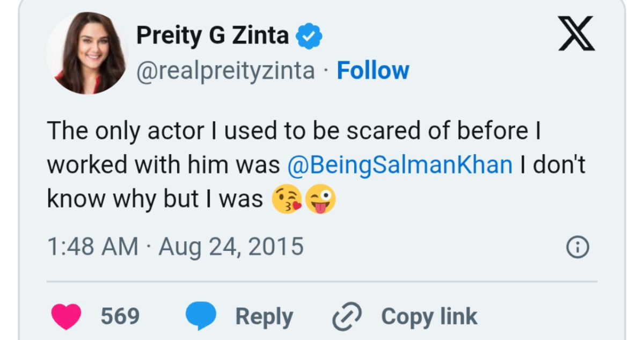The height and width of the screenshot is (340, 644).
Task: Click the X logo icon
Action: click(576, 33)
